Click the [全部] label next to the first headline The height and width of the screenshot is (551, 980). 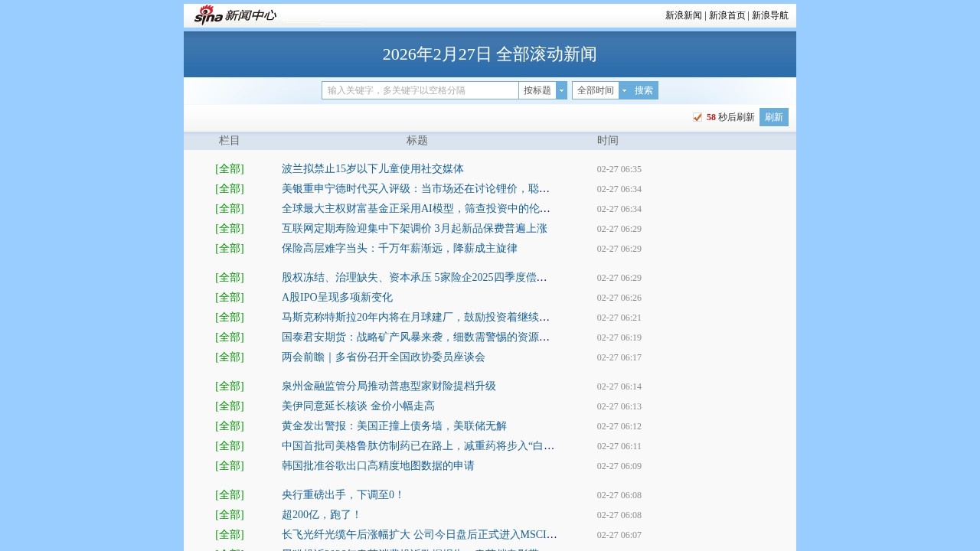(230, 168)
